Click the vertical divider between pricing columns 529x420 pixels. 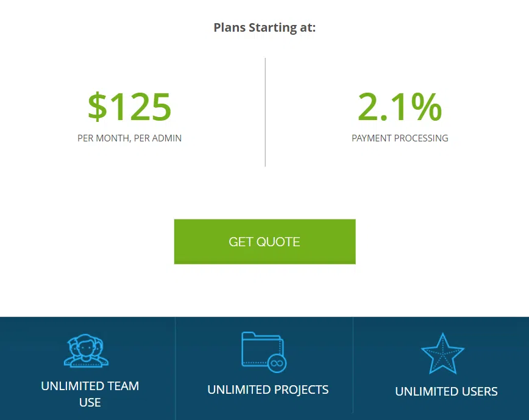[264, 112]
